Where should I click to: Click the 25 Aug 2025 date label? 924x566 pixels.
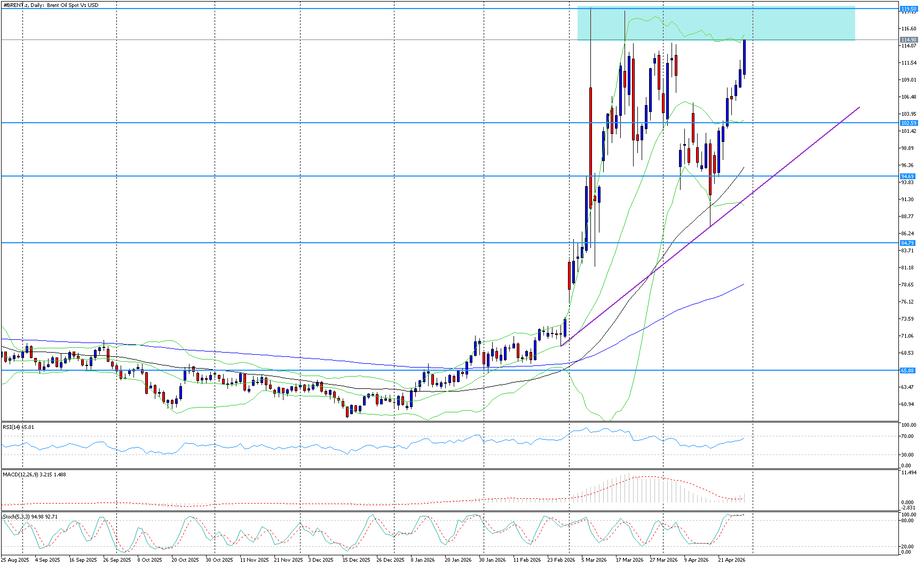15,560
